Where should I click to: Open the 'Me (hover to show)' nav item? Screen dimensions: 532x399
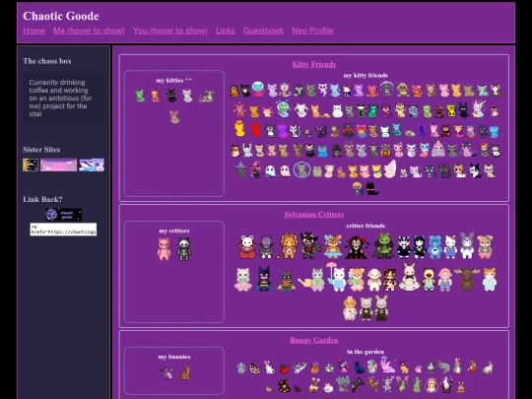coord(89,31)
